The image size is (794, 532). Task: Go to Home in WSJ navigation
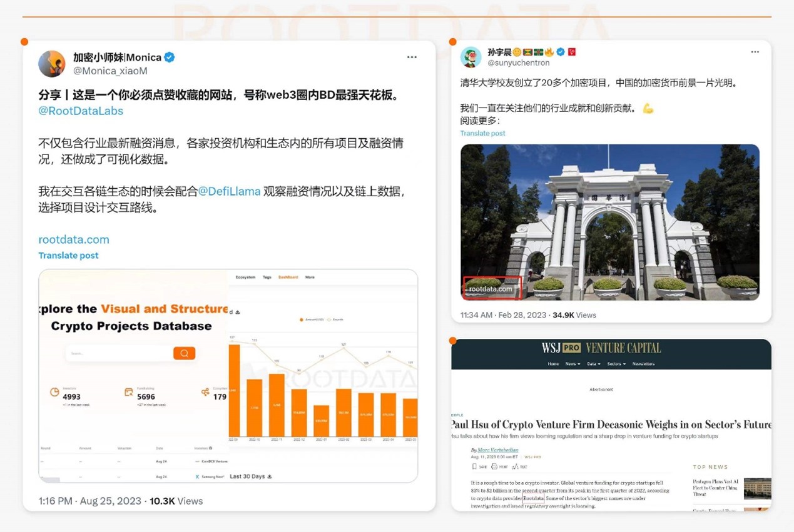(x=554, y=364)
